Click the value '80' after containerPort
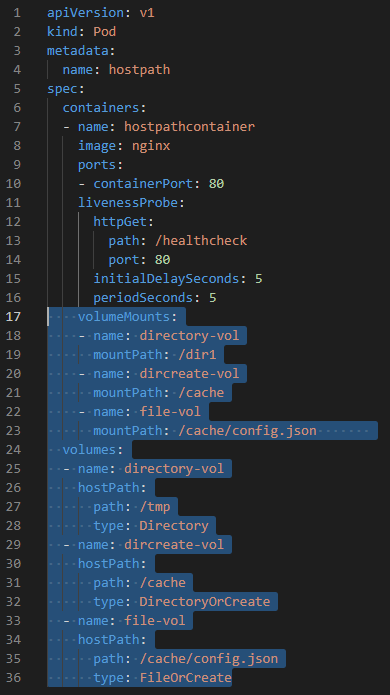 pyautogui.click(x=216, y=184)
